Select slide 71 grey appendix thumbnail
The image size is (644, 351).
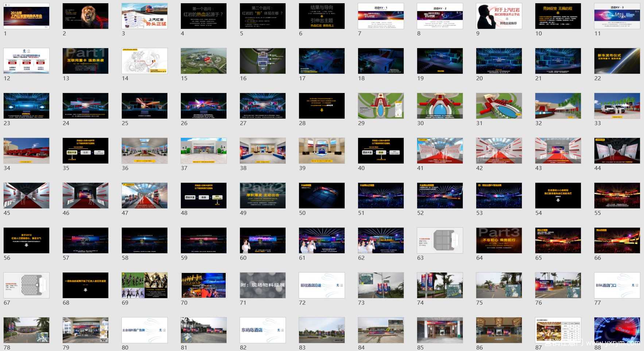pos(263,285)
